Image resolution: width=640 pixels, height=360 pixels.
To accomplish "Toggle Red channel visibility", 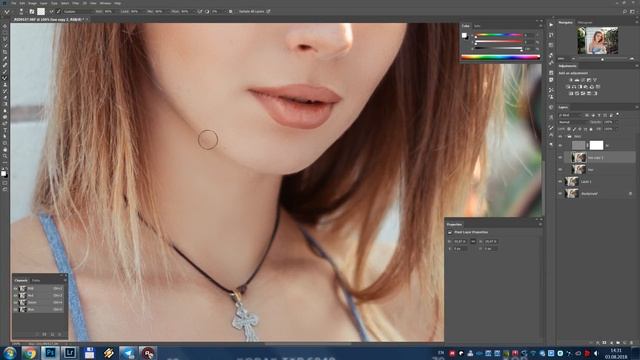I will pyautogui.click(x=16, y=295).
